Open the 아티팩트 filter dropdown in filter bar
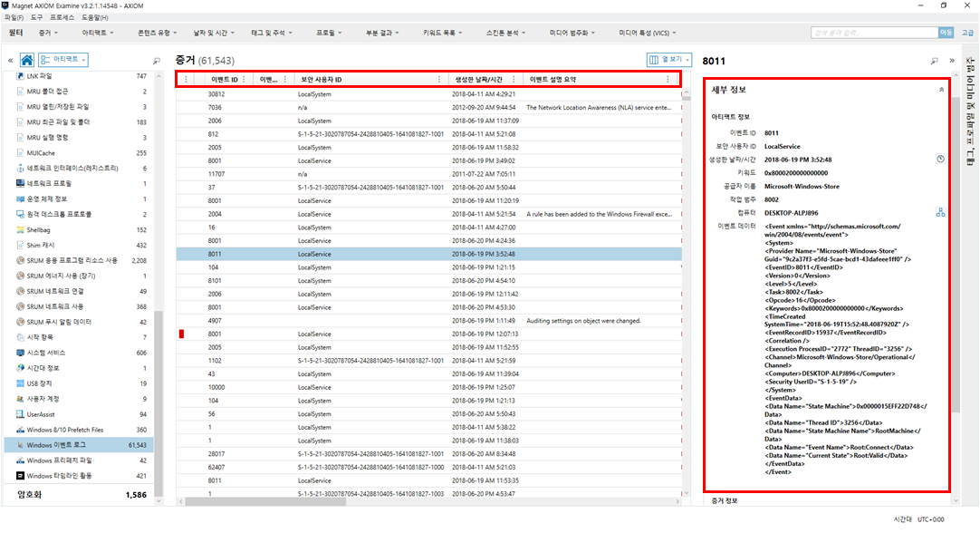Image resolution: width=980 pixels, height=533 pixels. click(x=98, y=33)
